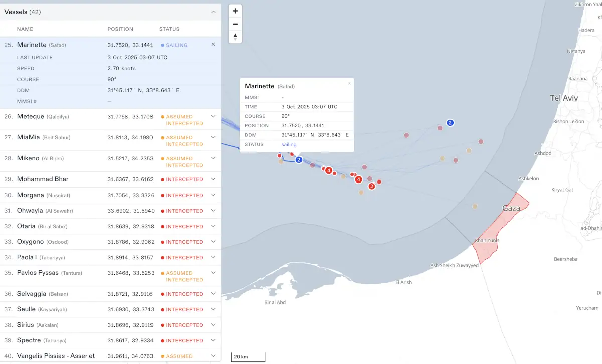Click the blue cluster marker below the popup
The width and height of the screenshot is (602, 364).
coord(299,160)
